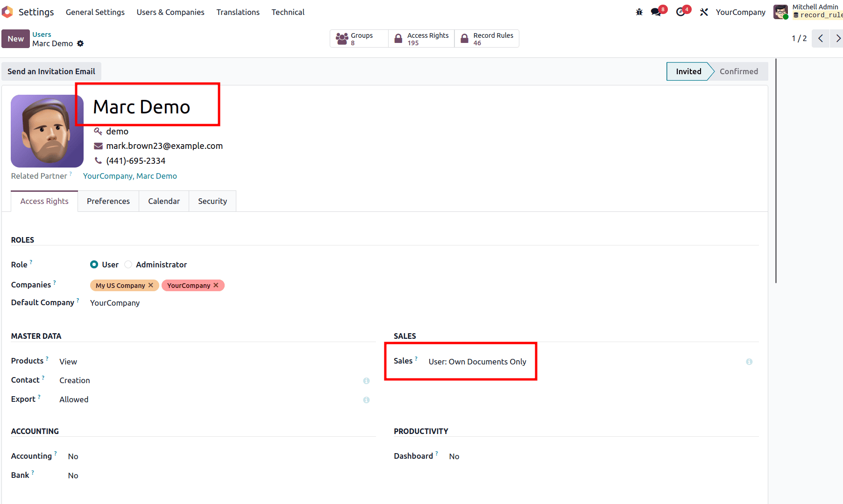Select the Administrator role radio button
The image size is (843, 504).
128,265
